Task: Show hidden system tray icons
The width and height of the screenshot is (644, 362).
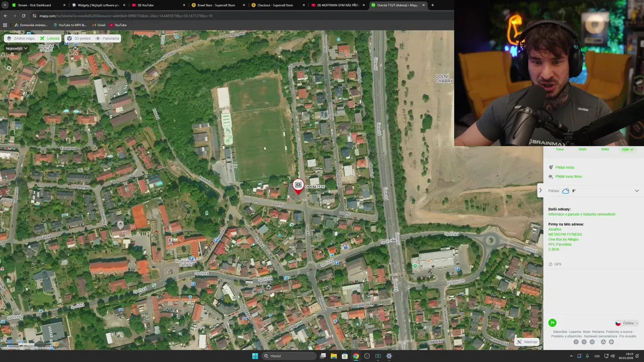Action: pyautogui.click(x=571, y=356)
